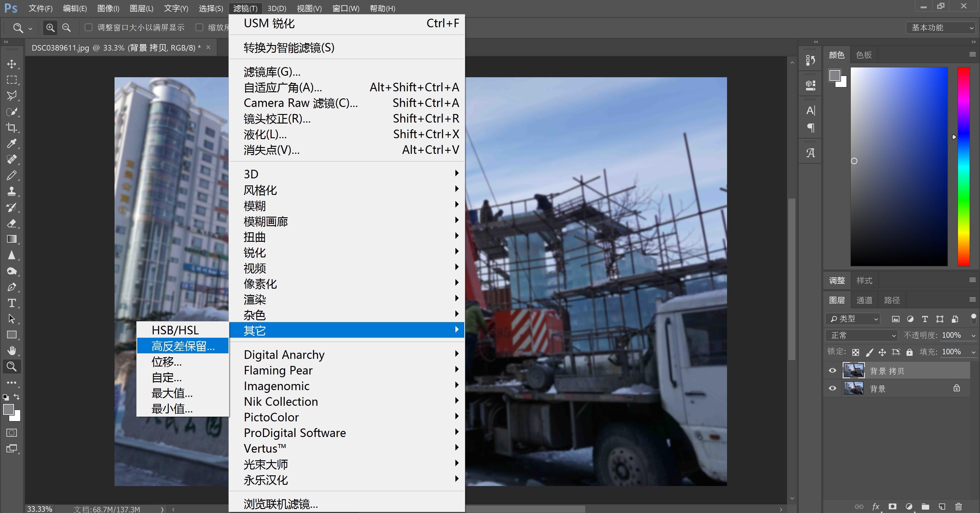Open the 正常 blend mode dropdown
The width and height of the screenshot is (980, 513).
861,335
